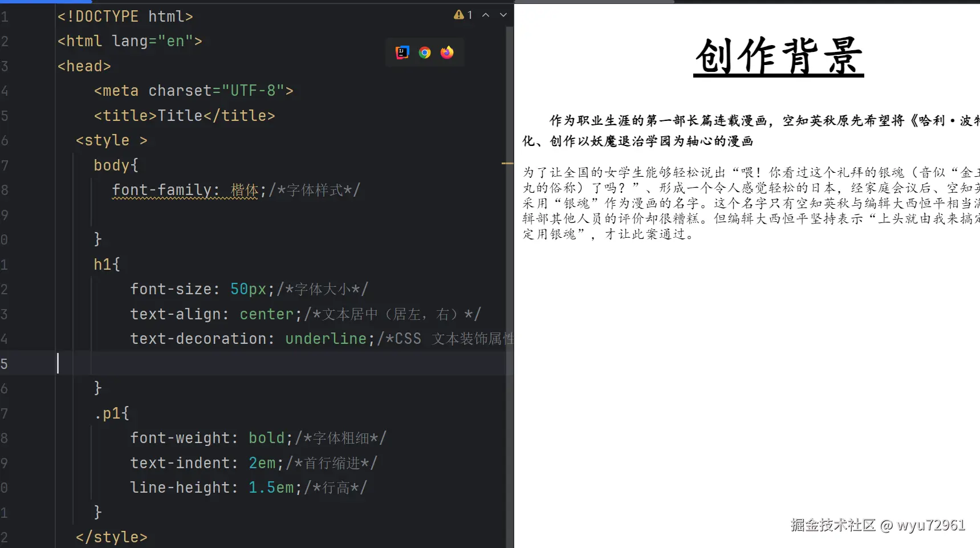Open page in Firefox browser
The image size is (980, 548).
click(x=447, y=52)
